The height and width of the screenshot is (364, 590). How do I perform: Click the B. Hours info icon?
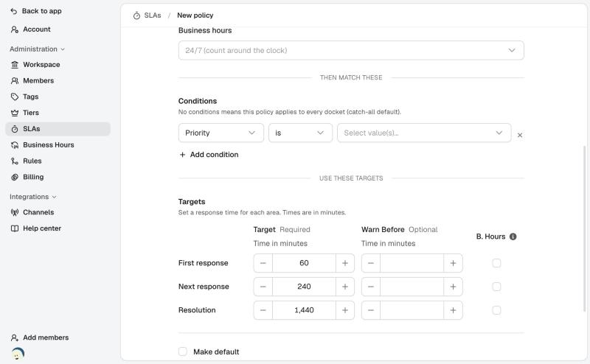coord(513,237)
